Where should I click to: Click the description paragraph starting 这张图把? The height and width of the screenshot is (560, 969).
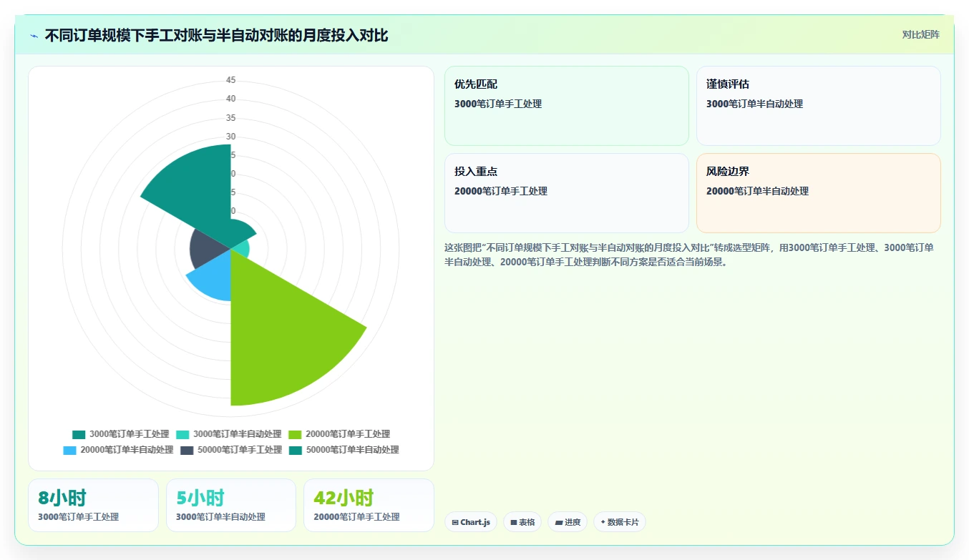pos(688,255)
